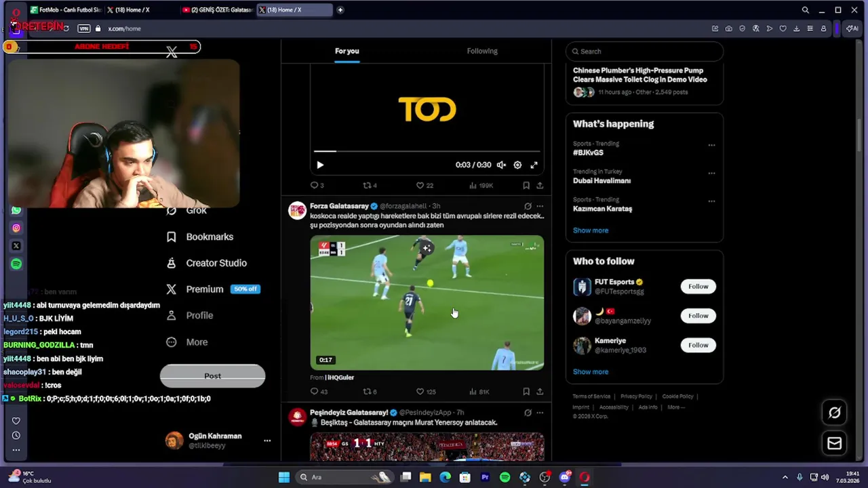This screenshot has height=488, width=868.
Task: Open the floating Grok button
Action: coord(835,412)
